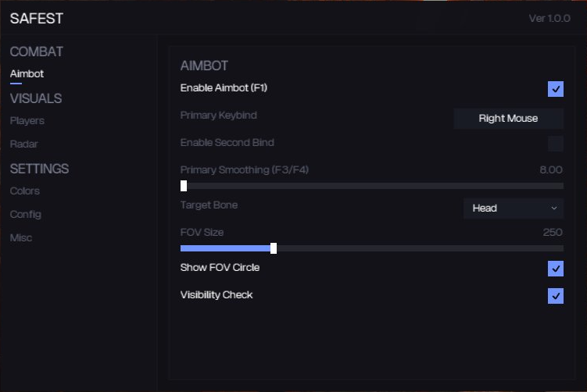
Task: Toggle the Enable Aimbot (F1) checkbox
Action: pyautogui.click(x=556, y=89)
